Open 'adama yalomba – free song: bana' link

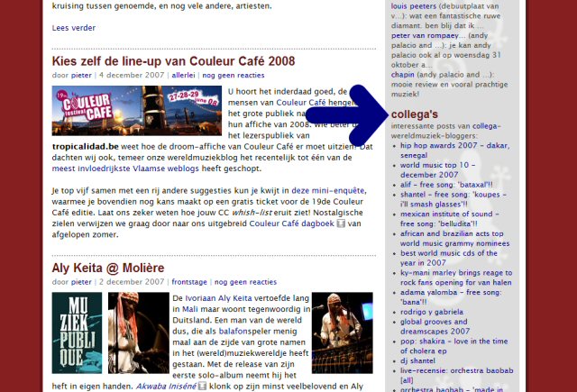(x=451, y=297)
